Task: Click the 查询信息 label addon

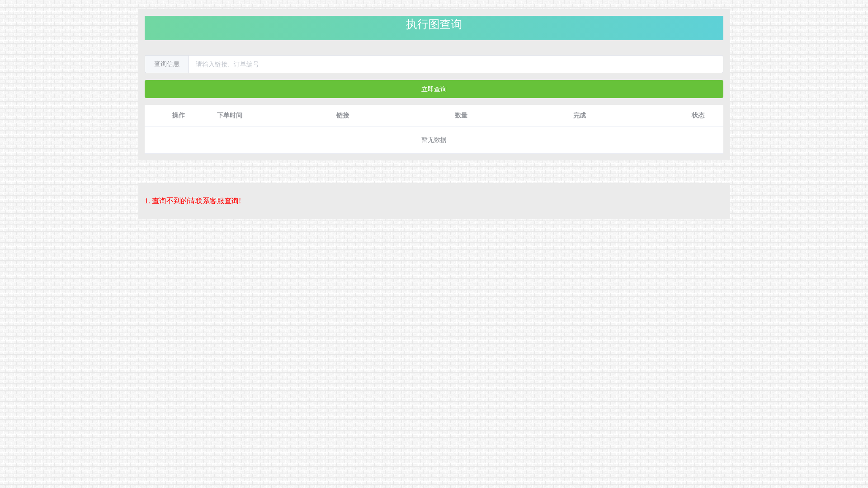Action: [x=167, y=64]
